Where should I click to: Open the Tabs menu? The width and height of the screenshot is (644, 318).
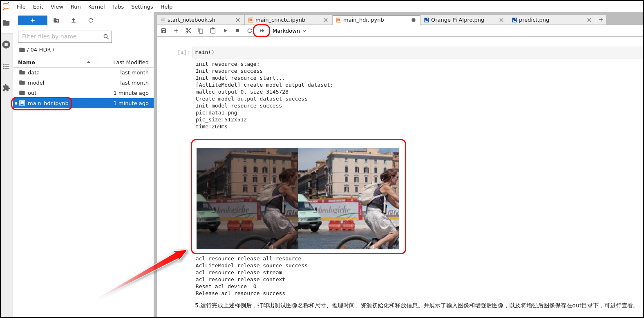pos(118,7)
